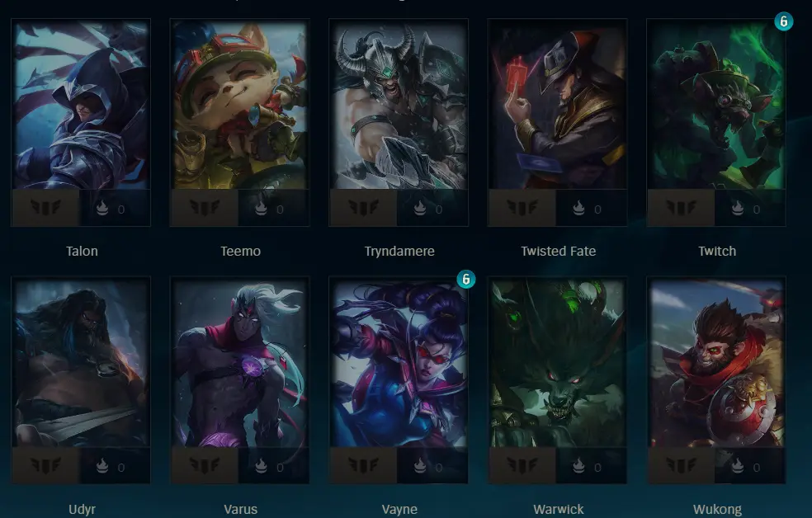Viewport: 812px width, 518px height.
Task: Click the flame points icon under Varus
Action: tap(261, 466)
